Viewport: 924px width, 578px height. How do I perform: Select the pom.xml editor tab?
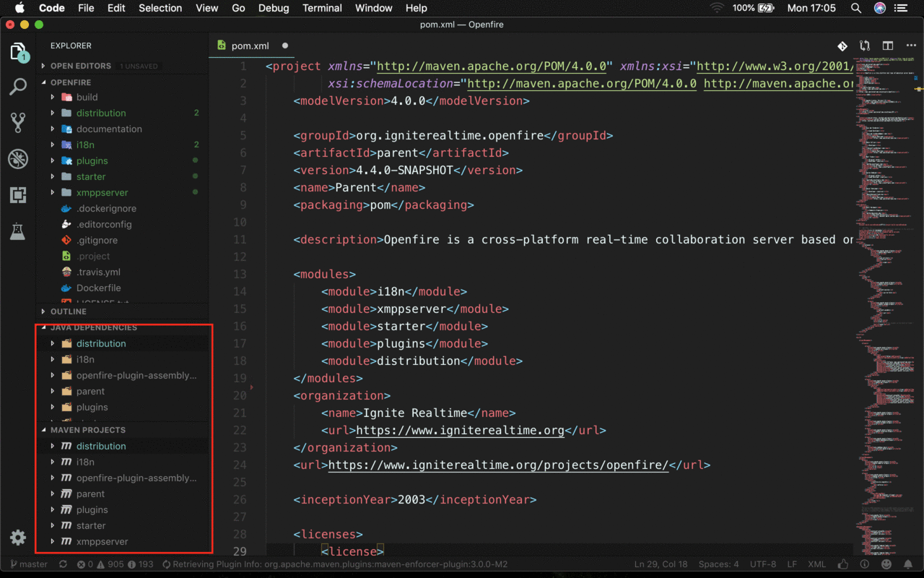coord(250,46)
